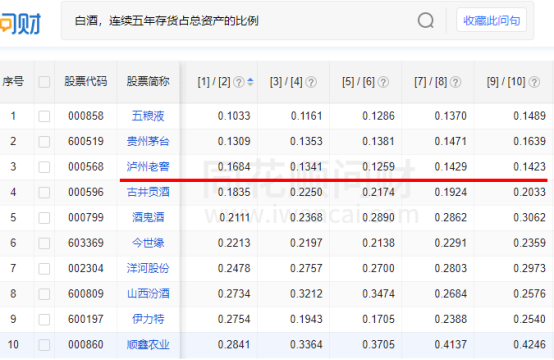Image resolution: width=554 pixels, height=360 pixels.
Task: Open 泸州老窖 stock link
Action: tap(148, 167)
